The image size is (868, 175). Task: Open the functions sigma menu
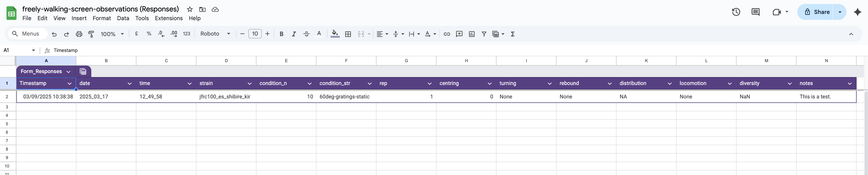coord(513,34)
